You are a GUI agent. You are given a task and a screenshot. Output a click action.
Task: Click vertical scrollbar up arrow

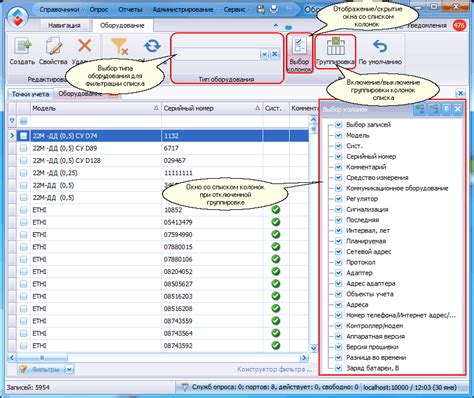click(x=313, y=119)
